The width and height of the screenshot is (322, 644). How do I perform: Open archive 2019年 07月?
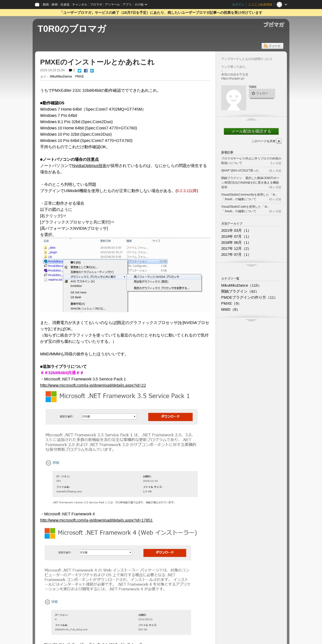click(x=235, y=236)
